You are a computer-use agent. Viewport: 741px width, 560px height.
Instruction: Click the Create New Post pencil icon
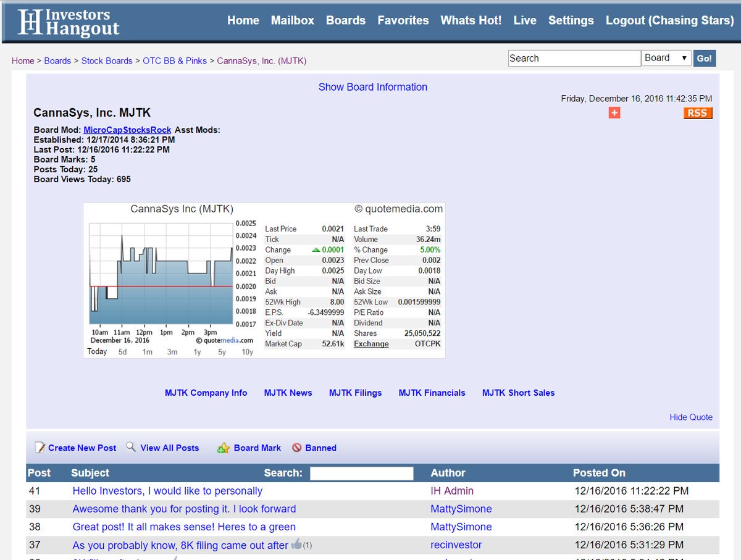40,448
